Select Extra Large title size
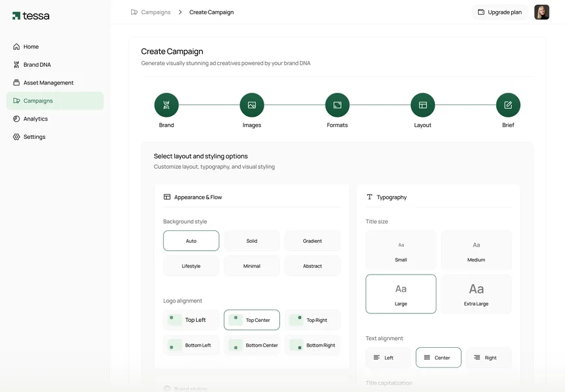The width and height of the screenshot is (565, 392). (476, 294)
